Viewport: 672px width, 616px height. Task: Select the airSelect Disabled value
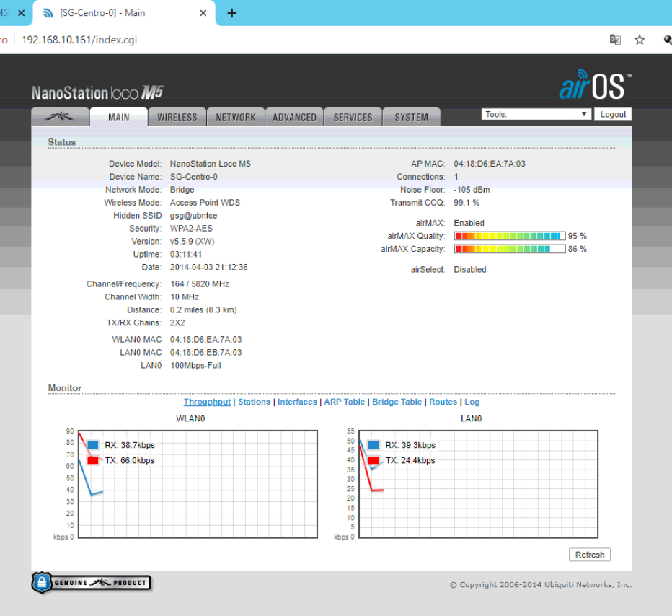469,270
